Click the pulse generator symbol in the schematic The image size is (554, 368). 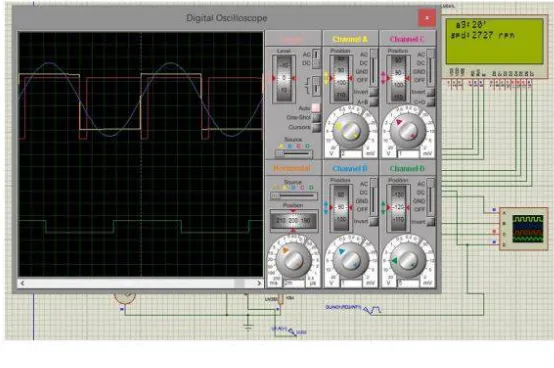[373, 310]
